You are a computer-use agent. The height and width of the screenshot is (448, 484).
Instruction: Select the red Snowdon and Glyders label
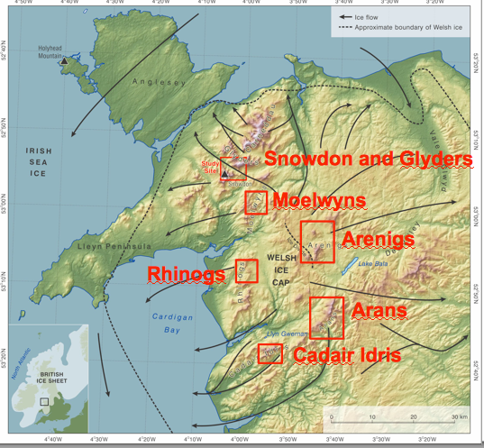tap(369, 159)
